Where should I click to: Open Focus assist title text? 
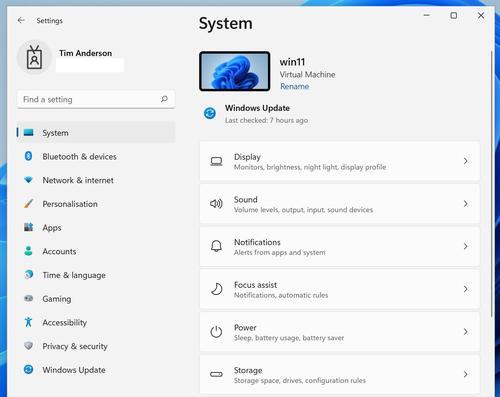click(256, 285)
